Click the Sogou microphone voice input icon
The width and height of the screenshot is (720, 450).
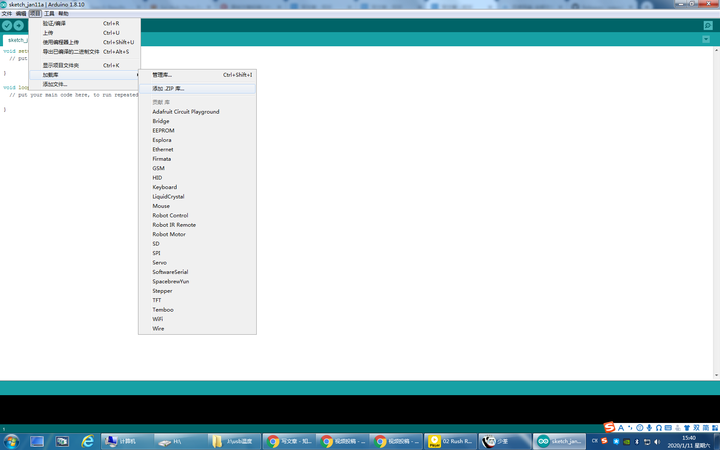649,428
